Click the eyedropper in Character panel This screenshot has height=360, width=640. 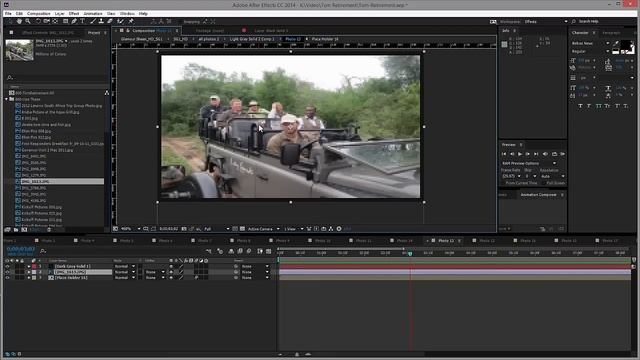tap(616, 43)
